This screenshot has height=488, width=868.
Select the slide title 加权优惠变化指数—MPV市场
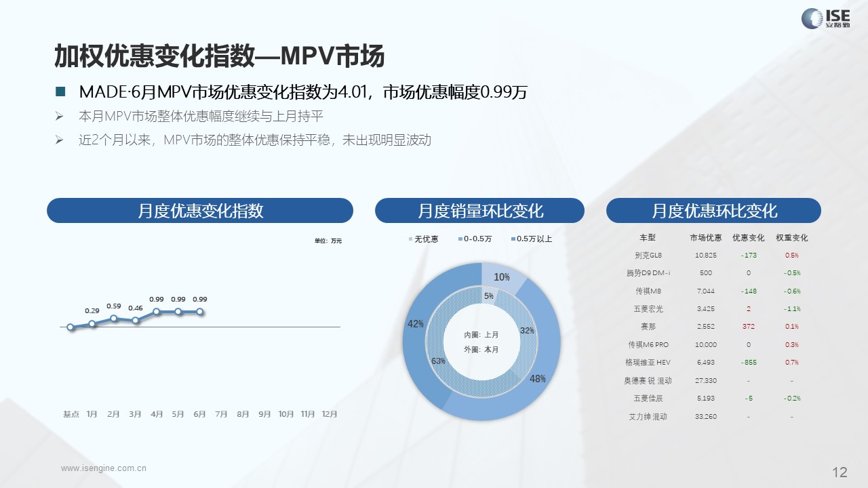(219, 56)
